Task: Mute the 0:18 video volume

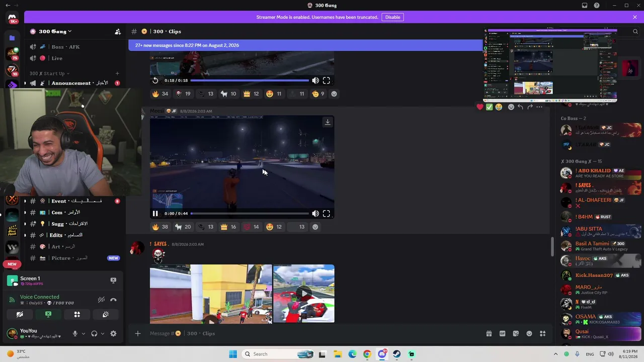Action: point(315,80)
